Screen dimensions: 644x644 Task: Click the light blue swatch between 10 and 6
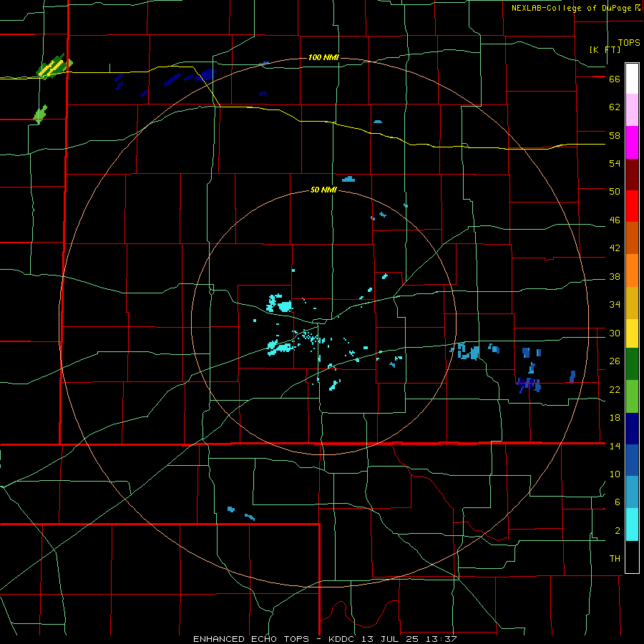(632, 492)
